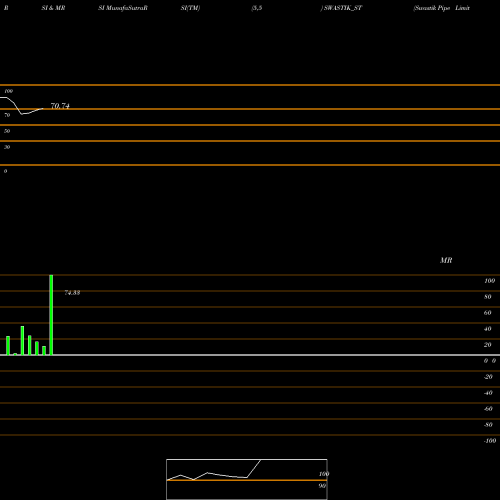Click the MRSI value label 74.88
Screen dimensions: 500x500
(72, 293)
